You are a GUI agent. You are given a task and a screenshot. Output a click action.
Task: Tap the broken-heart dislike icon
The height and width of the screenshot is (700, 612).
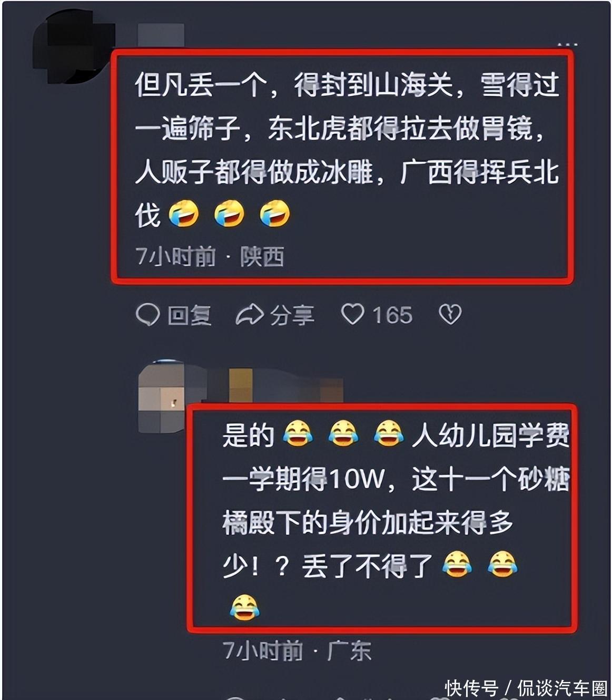pos(450,315)
